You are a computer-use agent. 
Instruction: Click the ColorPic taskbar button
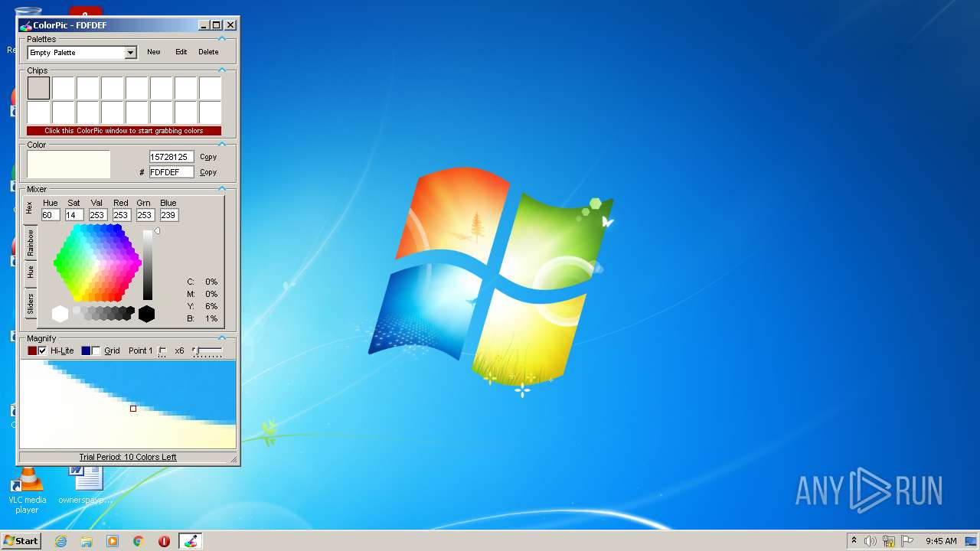click(191, 541)
